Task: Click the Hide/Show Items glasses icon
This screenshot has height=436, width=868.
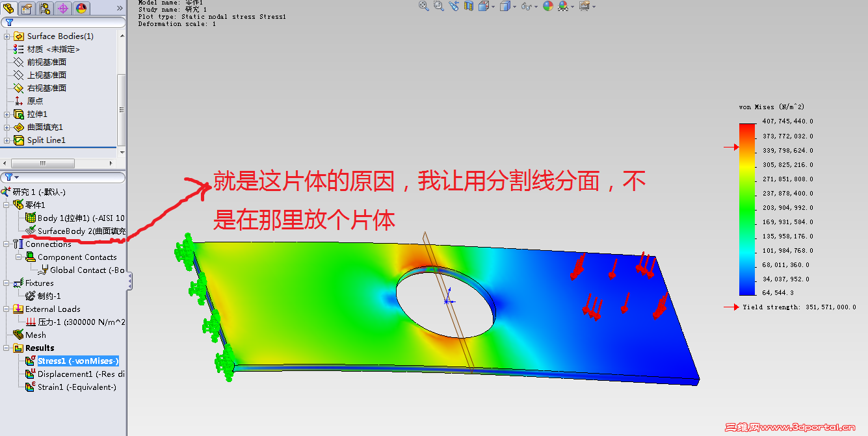Action: point(527,6)
